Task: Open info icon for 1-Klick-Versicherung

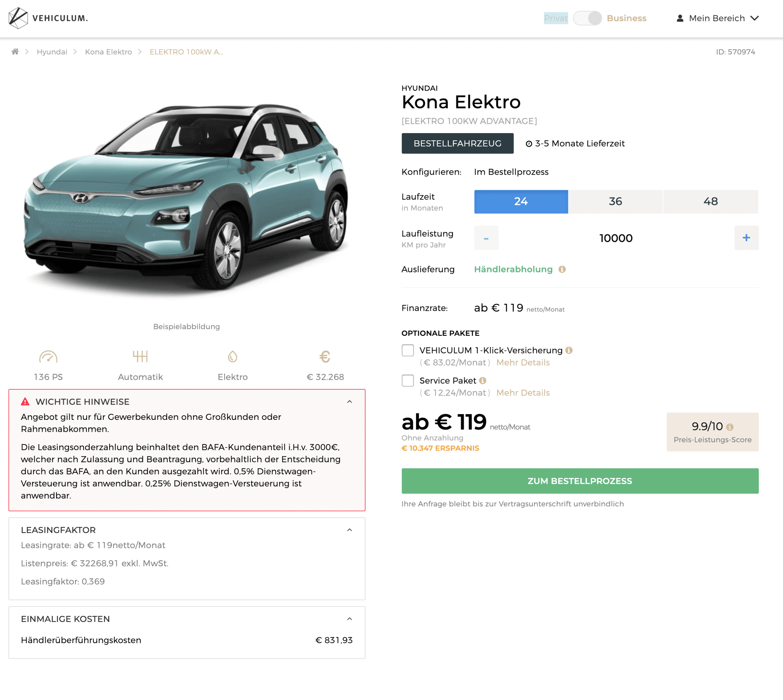Action: pyautogui.click(x=569, y=350)
